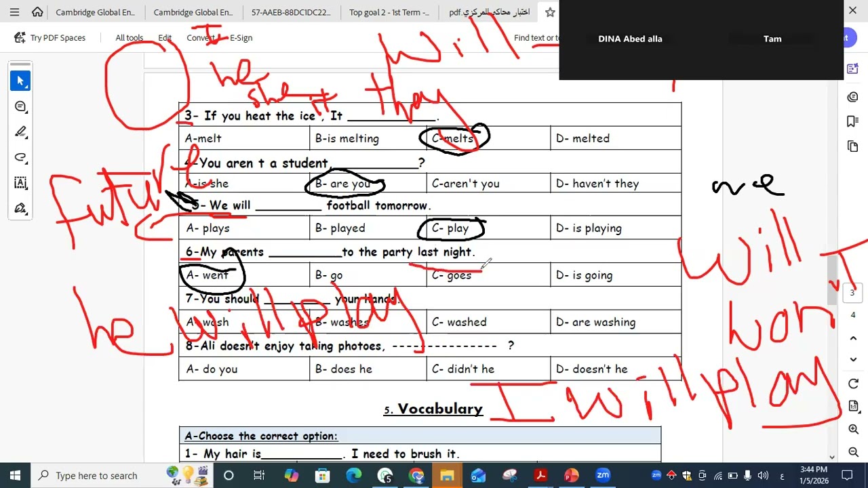Open File Explorer from taskbar

(x=447, y=476)
